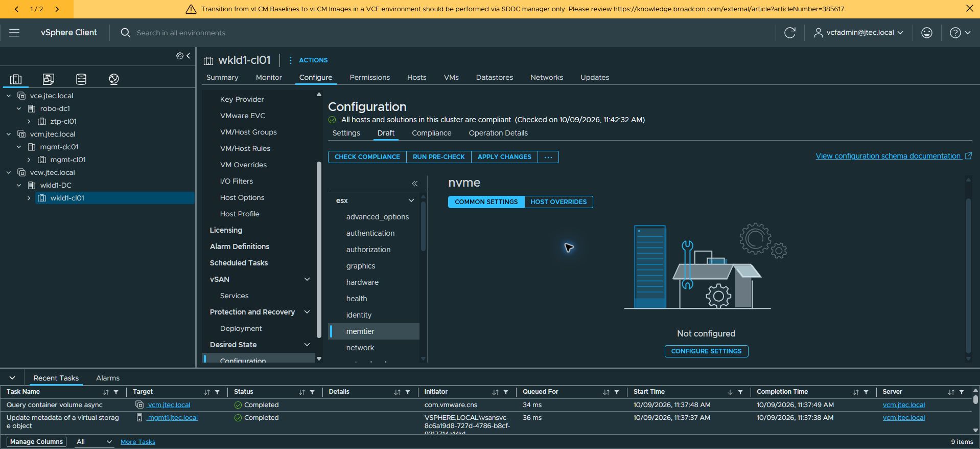Collapse the vcw.jtec.local tree node
The width and height of the screenshot is (980, 449).
click(9, 172)
